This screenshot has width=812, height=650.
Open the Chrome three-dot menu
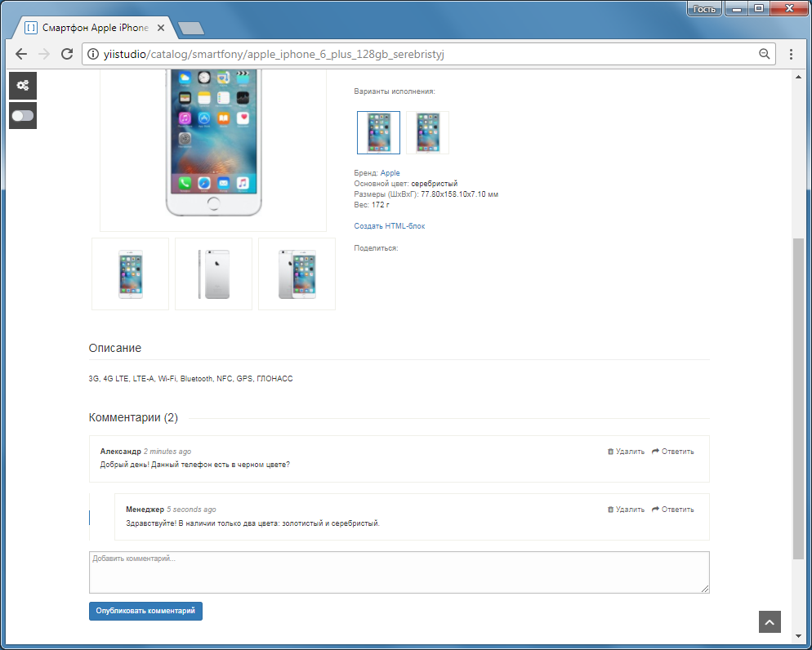click(791, 54)
